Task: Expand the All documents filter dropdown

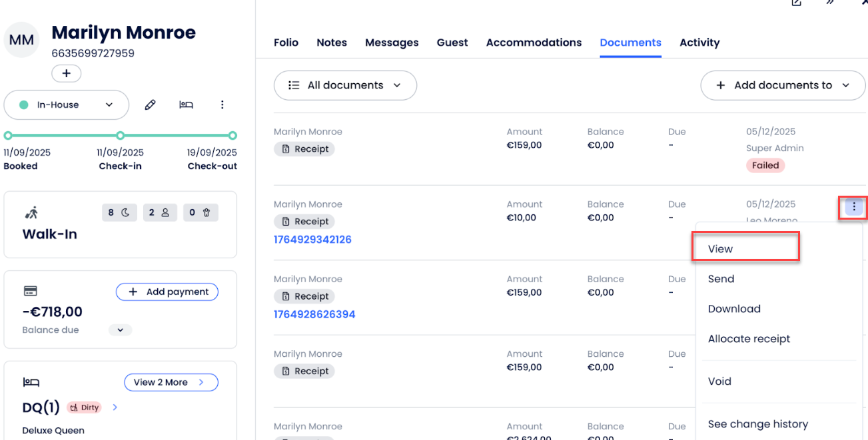Action: [345, 85]
